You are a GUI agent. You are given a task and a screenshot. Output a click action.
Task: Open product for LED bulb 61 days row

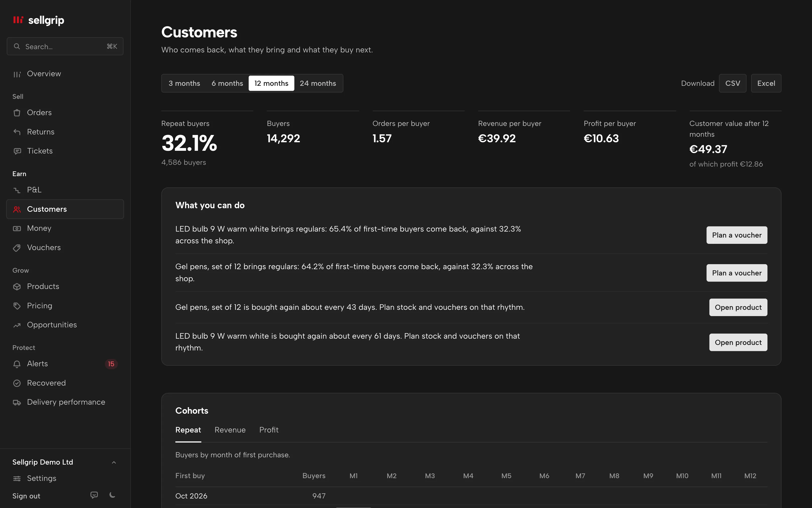coord(738,342)
